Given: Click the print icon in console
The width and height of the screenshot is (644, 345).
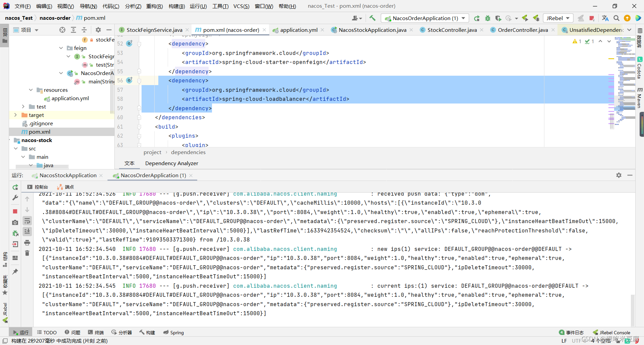Looking at the screenshot, I should 27,243.
